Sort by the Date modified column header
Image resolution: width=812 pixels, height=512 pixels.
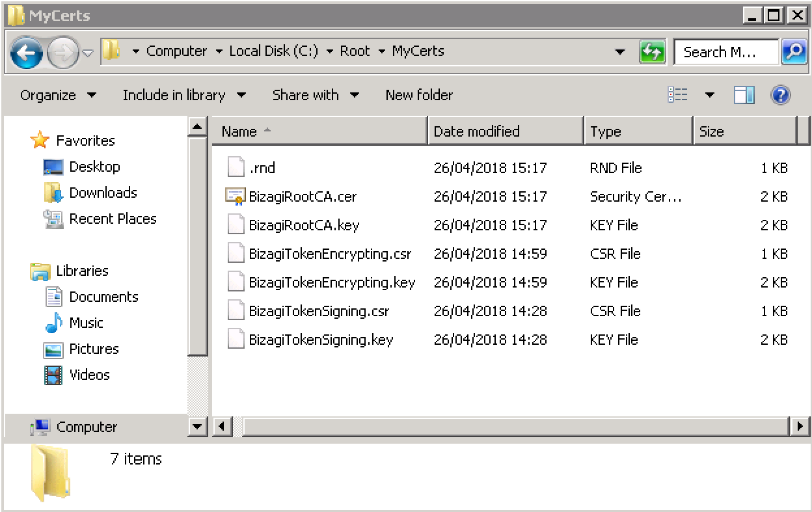click(506, 131)
